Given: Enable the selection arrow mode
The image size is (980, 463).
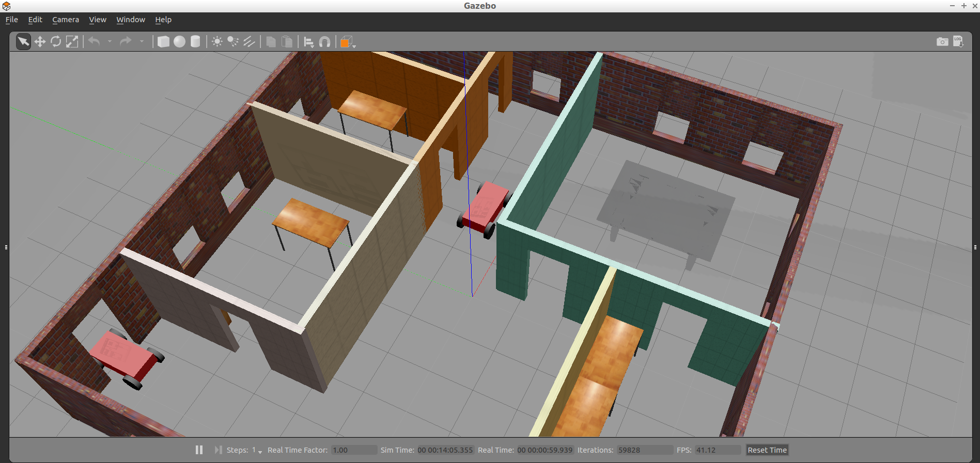Looking at the screenshot, I should pos(23,42).
